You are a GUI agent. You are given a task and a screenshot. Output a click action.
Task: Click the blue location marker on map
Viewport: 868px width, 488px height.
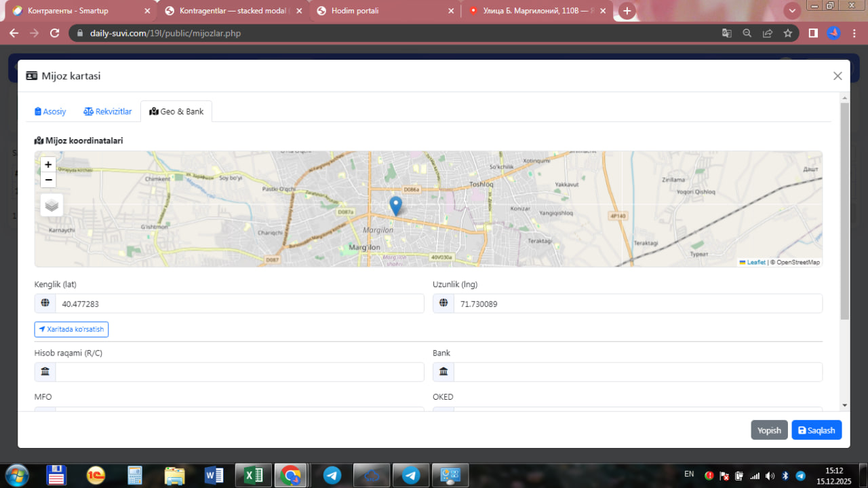tap(396, 206)
